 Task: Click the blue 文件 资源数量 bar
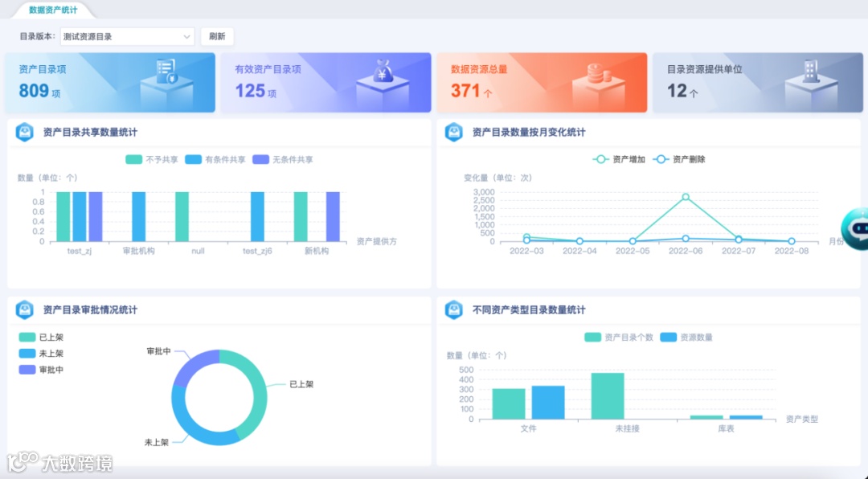(x=548, y=403)
